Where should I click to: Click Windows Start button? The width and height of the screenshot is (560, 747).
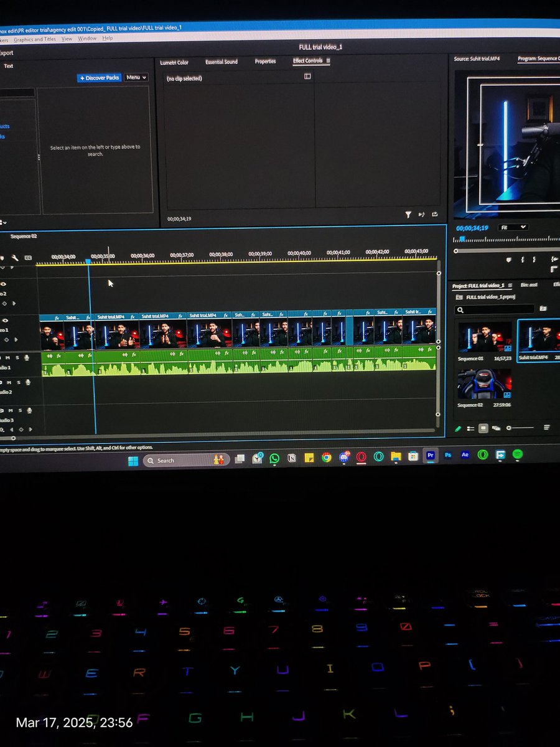pyautogui.click(x=133, y=461)
